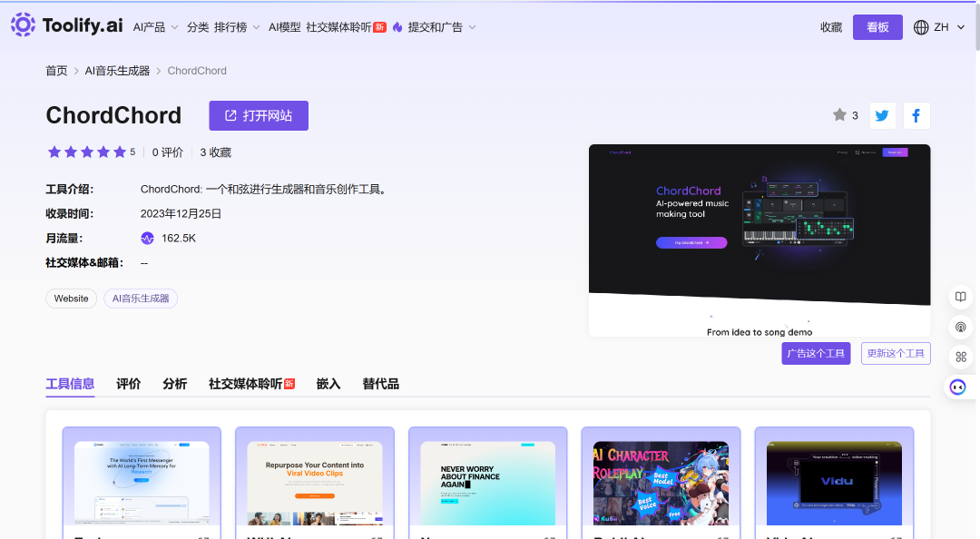980x539 pixels.
Task: Click the book icon in right sidebar
Action: [x=961, y=297]
